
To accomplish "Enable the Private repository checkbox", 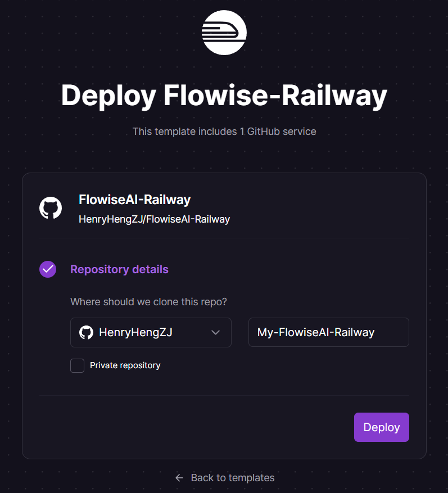I will coord(77,365).
